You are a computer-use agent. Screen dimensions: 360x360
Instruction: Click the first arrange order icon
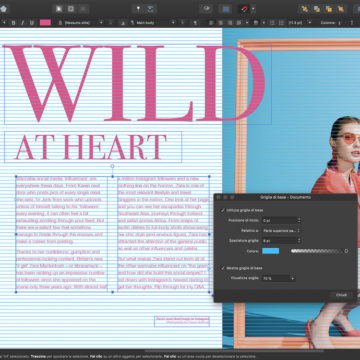304,9
